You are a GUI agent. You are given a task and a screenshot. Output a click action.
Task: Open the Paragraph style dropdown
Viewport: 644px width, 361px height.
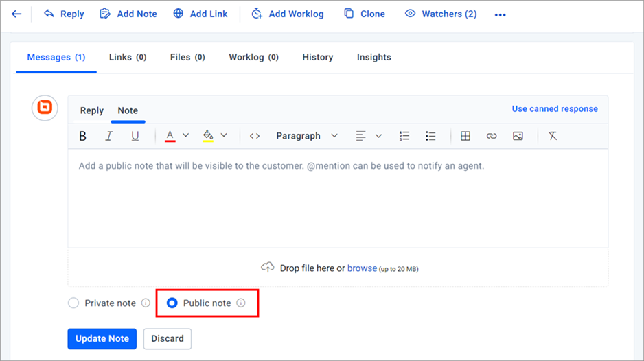pos(307,136)
